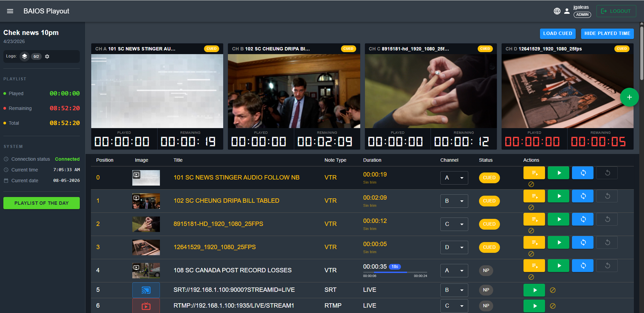Image resolution: width=644 pixels, height=313 pixels.
Task: Click skip icon under 102 SC CHEUNG DRIPA
Action: coord(531,207)
